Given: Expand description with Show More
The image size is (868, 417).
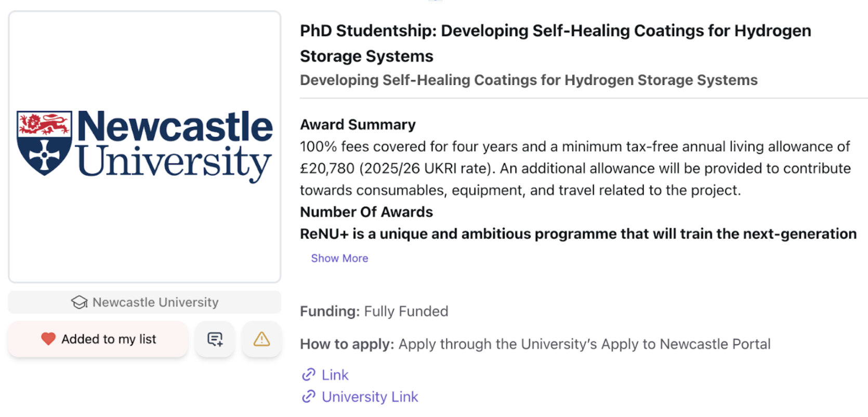Looking at the screenshot, I should [339, 258].
